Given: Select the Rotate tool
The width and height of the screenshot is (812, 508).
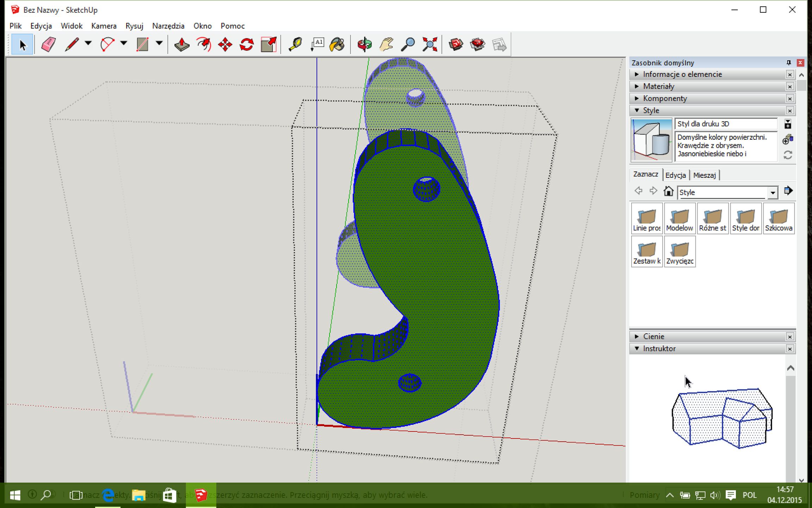Looking at the screenshot, I should click(247, 45).
